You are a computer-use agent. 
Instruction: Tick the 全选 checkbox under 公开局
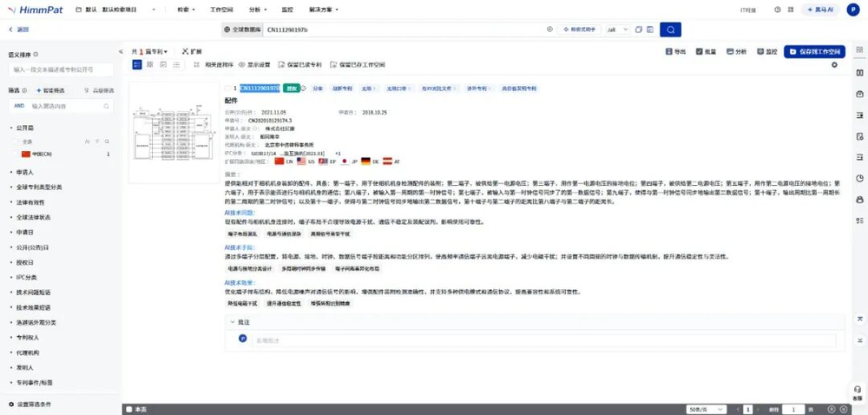point(16,142)
